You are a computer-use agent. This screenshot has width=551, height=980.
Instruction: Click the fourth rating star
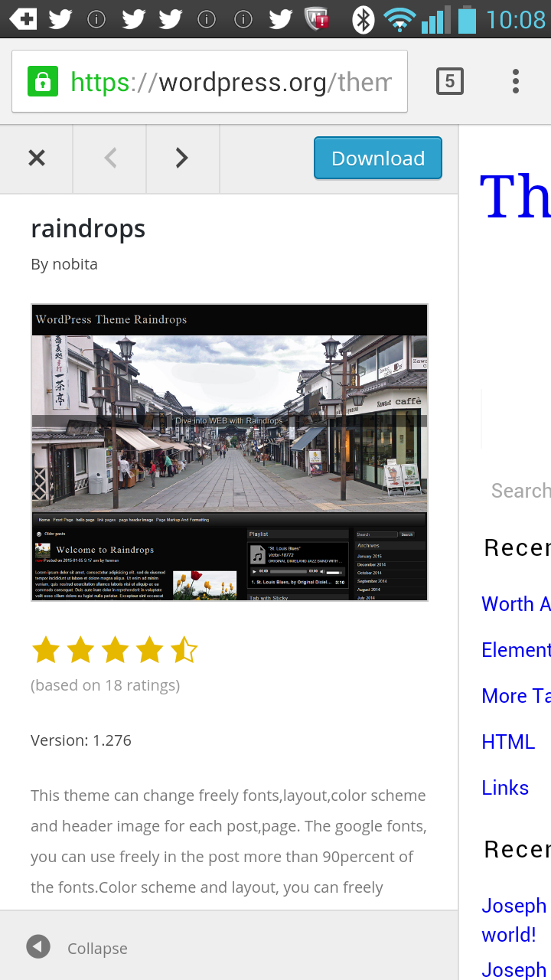(x=149, y=651)
